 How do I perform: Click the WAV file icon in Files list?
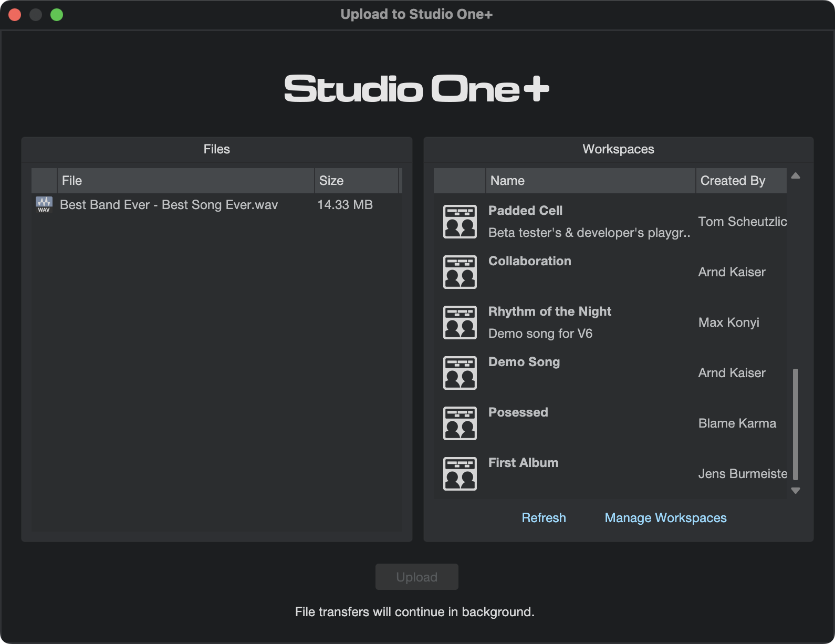tap(44, 205)
